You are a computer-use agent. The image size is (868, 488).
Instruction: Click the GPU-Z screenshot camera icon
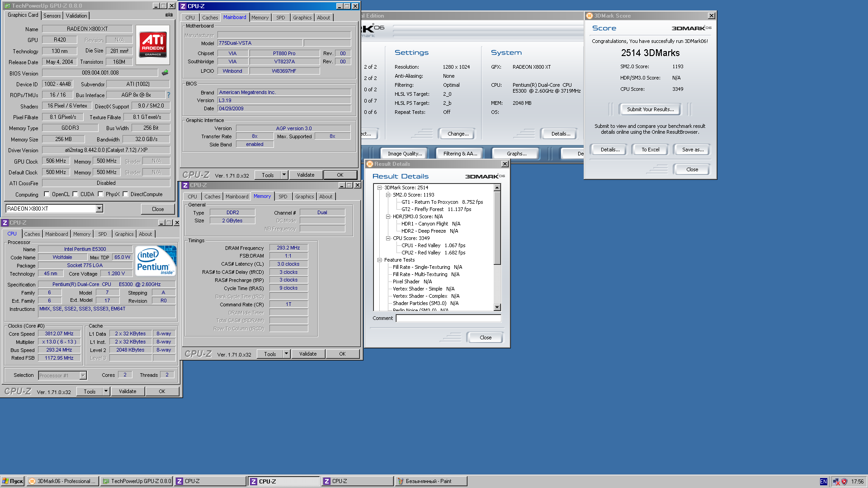[169, 15]
